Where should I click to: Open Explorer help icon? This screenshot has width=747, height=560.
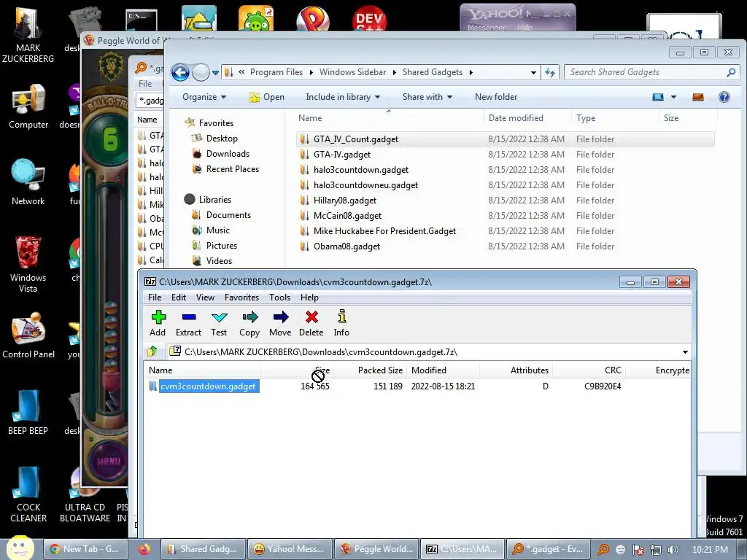724,97
